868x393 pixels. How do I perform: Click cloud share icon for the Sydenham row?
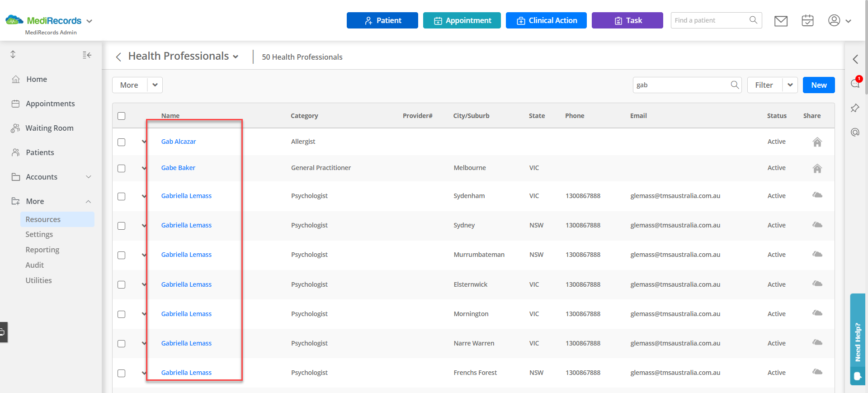click(x=817, y=195)
